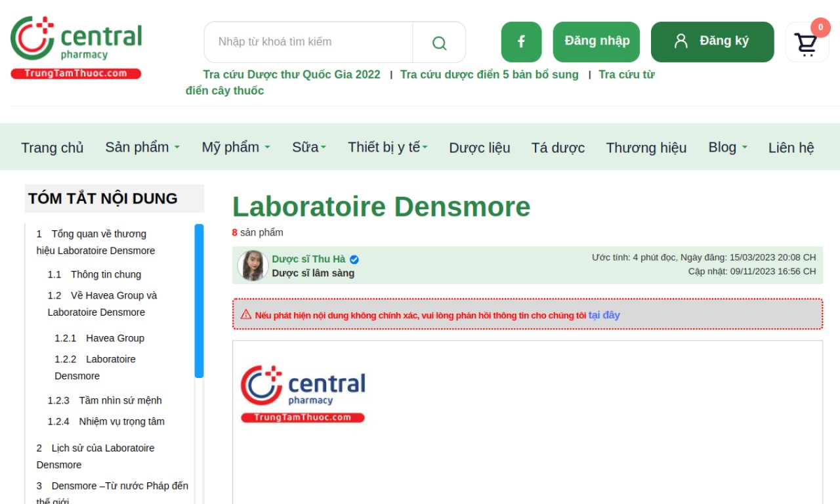Open the Thương hiệu menu item
The width and height of the screenshot is (840, 504).
click(646, 148)
